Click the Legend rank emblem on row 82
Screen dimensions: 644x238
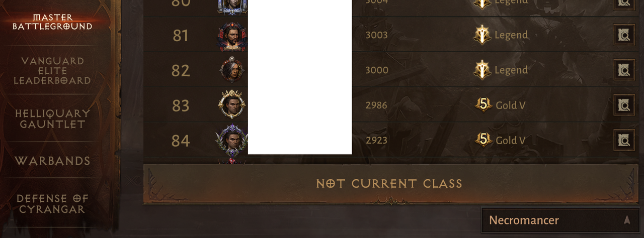point(482,70)
